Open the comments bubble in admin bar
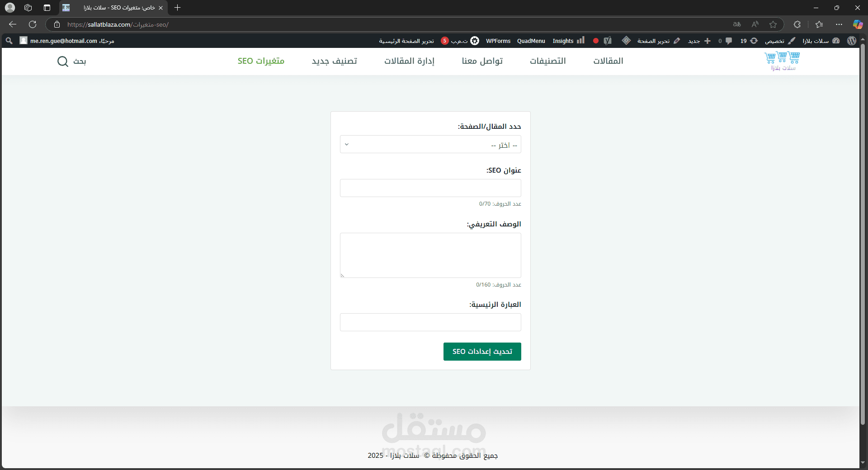Screen dimensions: 868x470 [x=725, y=41]
